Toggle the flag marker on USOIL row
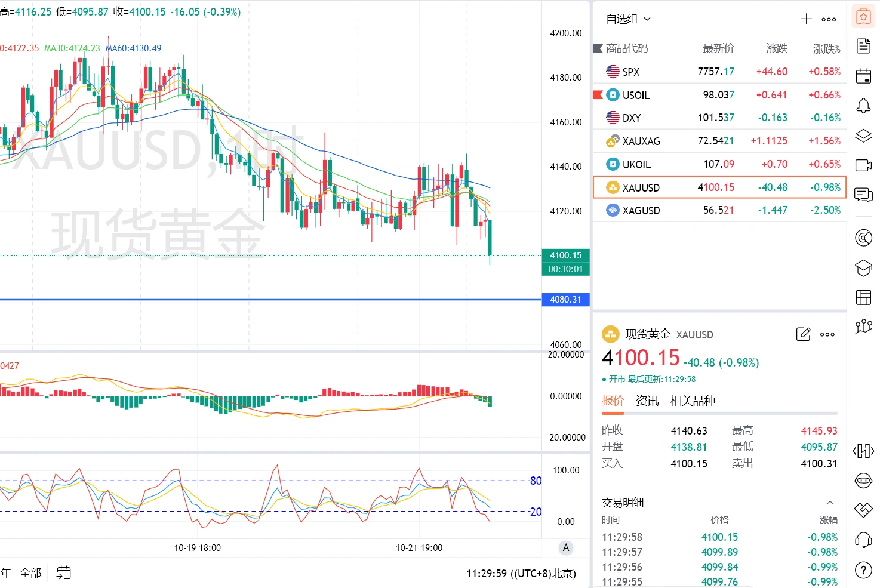This screenshot has width=880, height=588. 598,95
